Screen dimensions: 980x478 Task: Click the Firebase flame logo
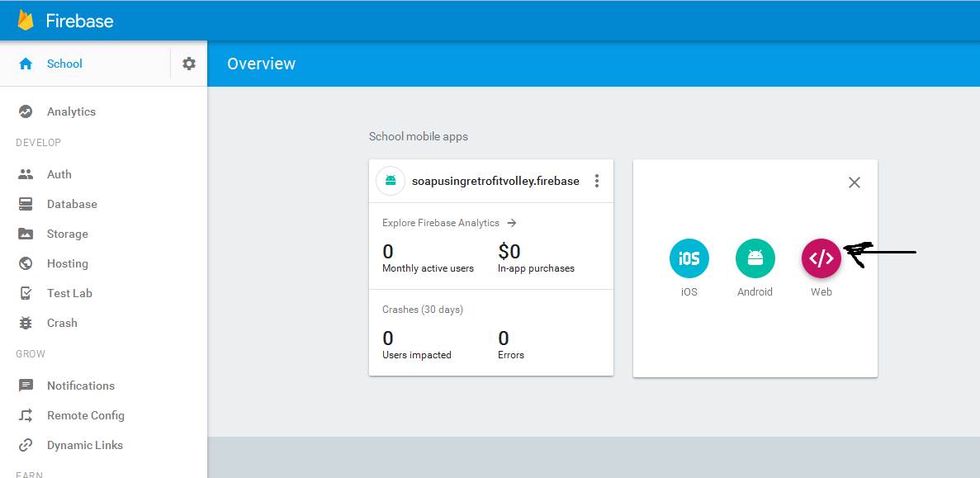click(x=26, y=21)
